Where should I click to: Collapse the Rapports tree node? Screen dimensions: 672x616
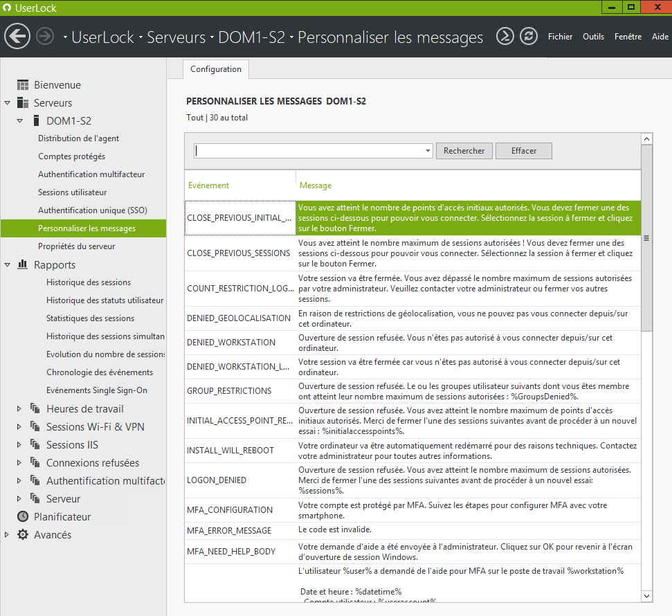8,265
